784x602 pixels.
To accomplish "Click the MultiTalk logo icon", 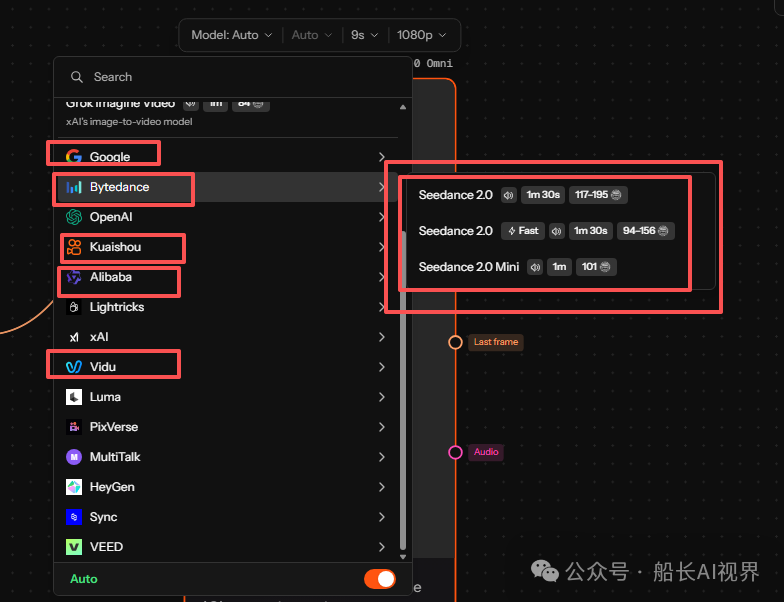I will pyautogui.click(x=74, y=457).
